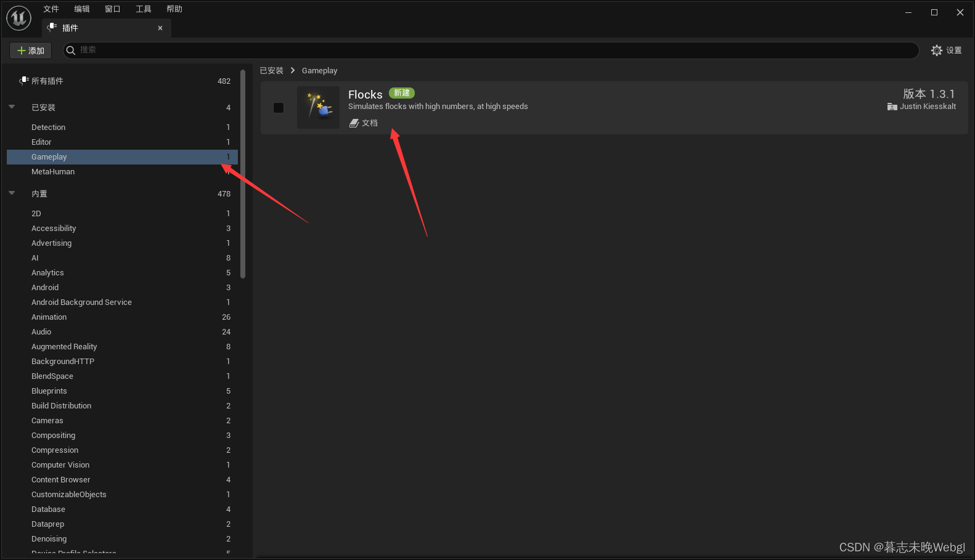Select the Content Browser category
975x560 pixels.
[x=122, y=479]
